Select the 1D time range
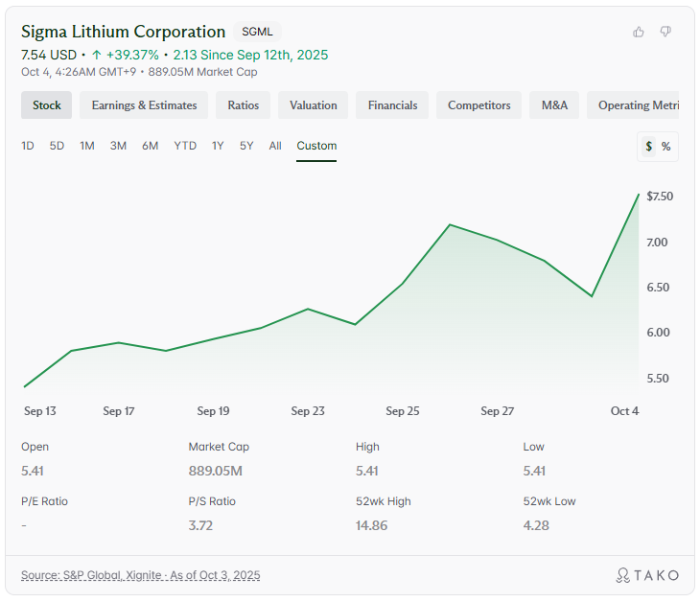This screenshot has height=602, width=700. coord(28,146)
